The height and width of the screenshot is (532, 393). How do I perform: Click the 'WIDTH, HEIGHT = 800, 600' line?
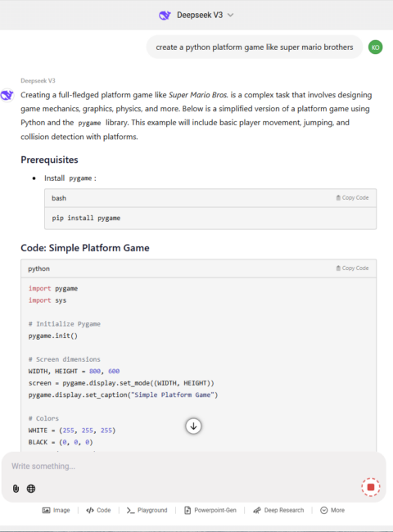tap(74, 372)
